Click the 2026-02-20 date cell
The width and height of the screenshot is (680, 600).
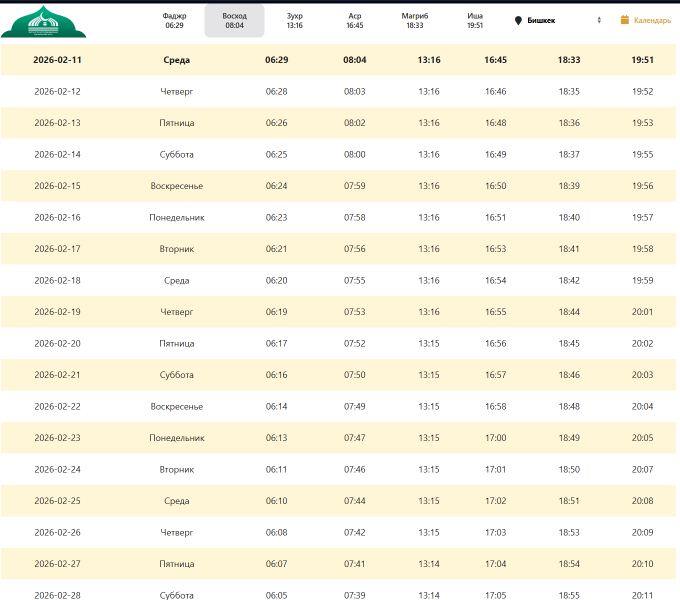57,344
